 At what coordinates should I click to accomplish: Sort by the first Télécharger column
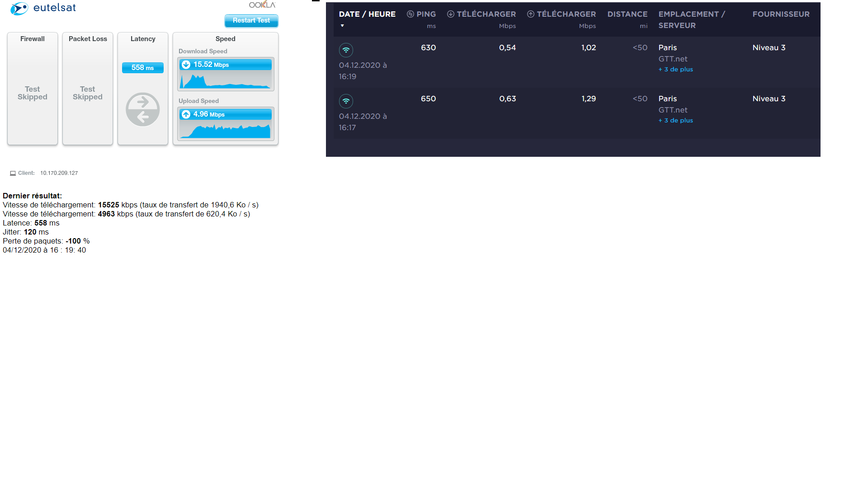481,14
